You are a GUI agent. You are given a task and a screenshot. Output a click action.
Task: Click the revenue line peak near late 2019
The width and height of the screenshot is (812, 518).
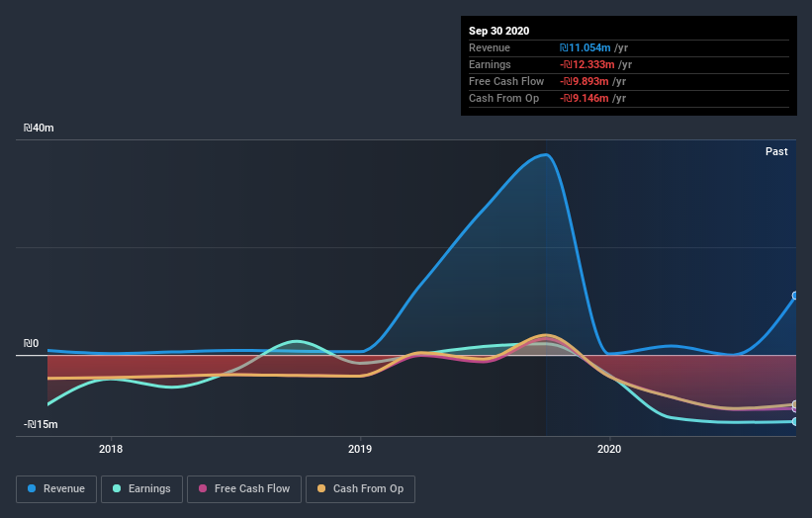545,155
